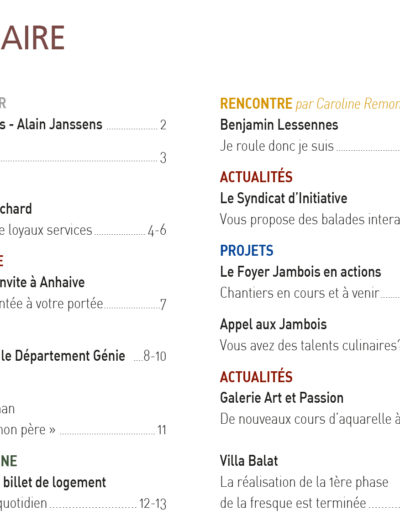Click the blue PROJETS heading

point(247,251)
